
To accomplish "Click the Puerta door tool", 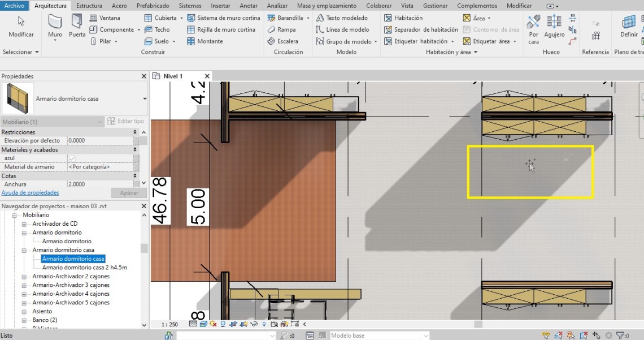I will (77, 27).
